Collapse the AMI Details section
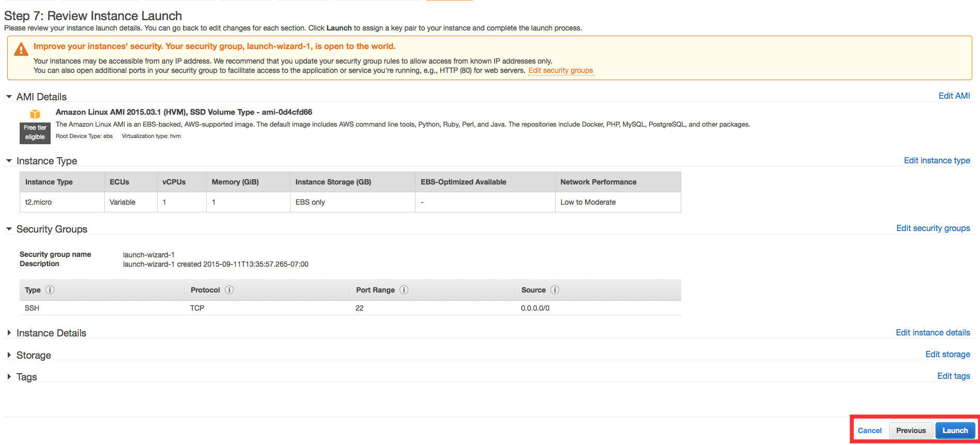 pos(9,97)
